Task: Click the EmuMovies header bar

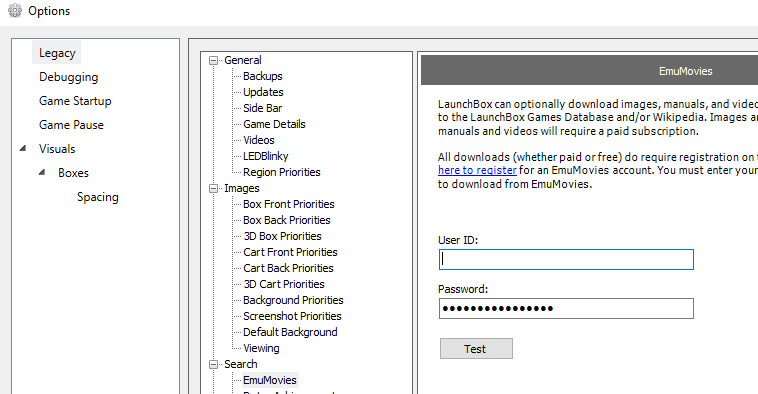Action: [589, 71]
